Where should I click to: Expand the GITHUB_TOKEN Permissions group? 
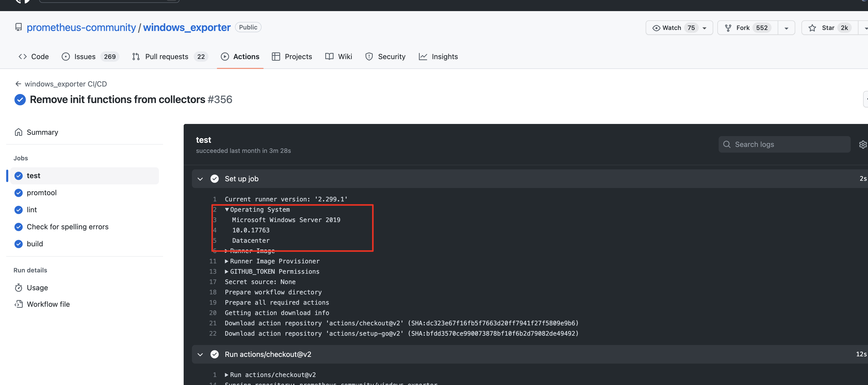coord(227,272)
